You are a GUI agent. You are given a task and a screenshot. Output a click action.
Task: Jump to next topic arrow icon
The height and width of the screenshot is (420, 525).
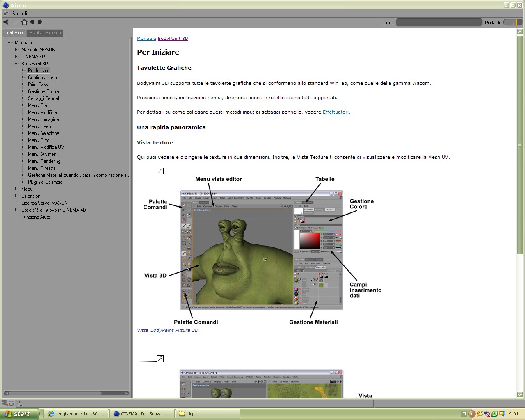point(40,22)
